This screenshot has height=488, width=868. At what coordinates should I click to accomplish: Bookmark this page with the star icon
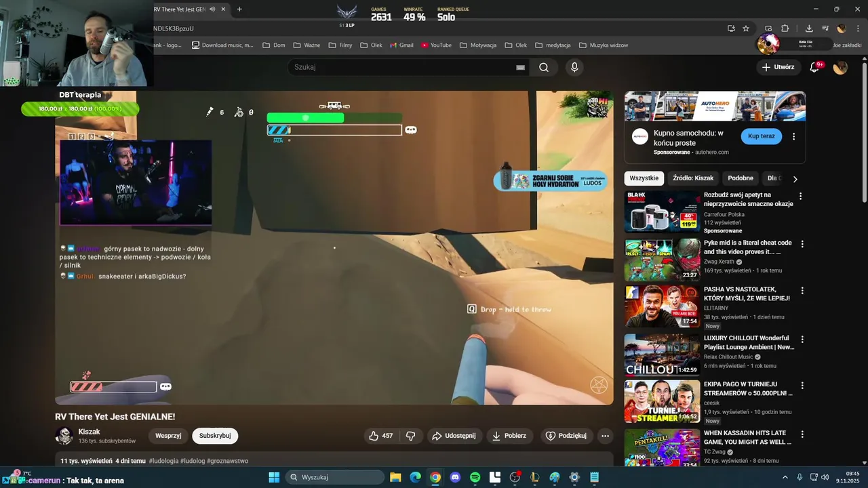click(746, 28)
